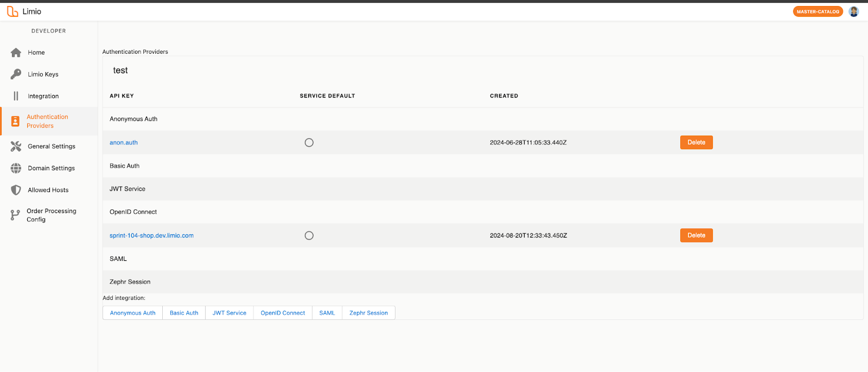Delete the sprint-104-shop.dev.limio.com provider
This screenshot has width=868, height=372.
[696, 235]
